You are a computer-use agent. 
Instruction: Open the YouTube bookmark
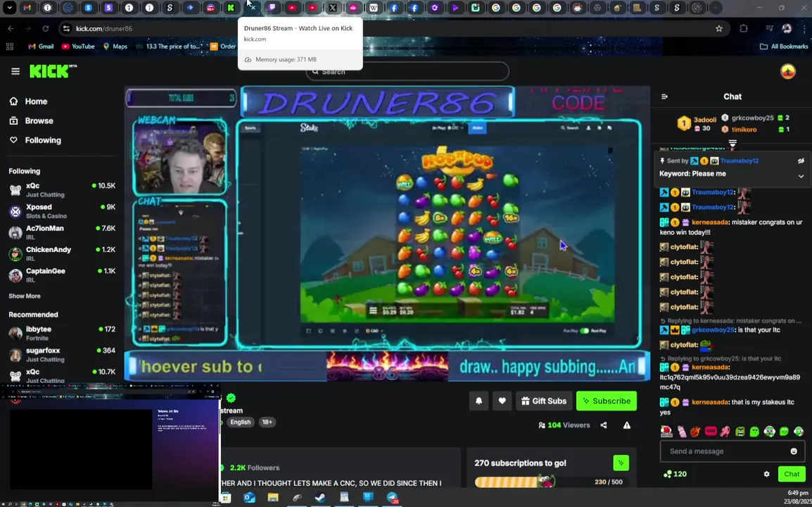tap(78, 46)
